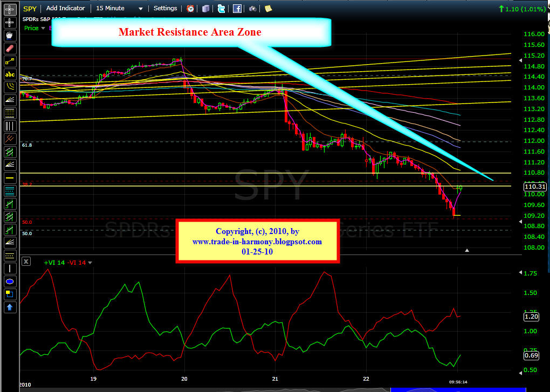The width and height of the screenshot is (550, 392).
Task: Click the 09:56:14 time stamp
Action: 458,382
